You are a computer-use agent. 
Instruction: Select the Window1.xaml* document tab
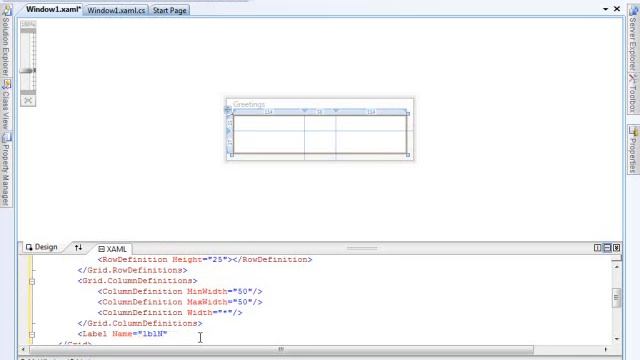(52, 9)
